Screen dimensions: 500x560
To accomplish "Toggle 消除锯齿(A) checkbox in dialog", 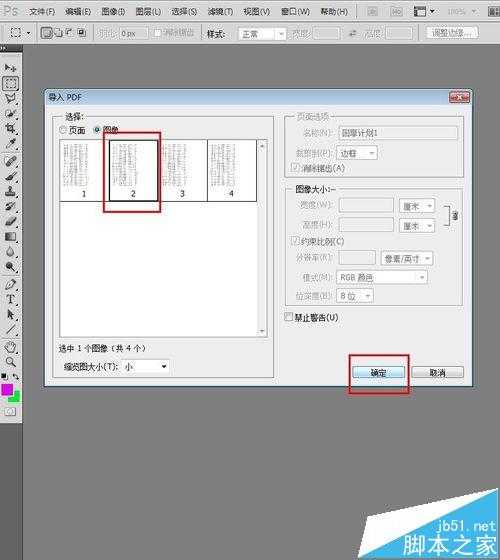I will click(x=295, y=168).
